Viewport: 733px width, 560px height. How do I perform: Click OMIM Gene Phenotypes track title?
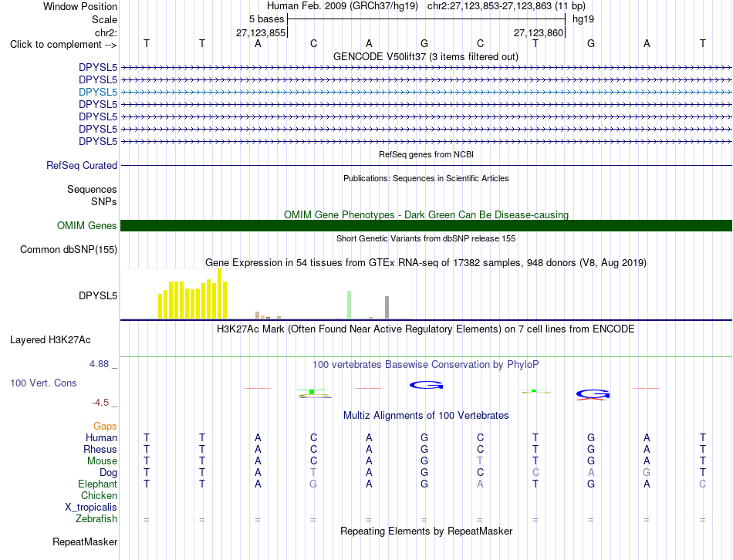426,215
